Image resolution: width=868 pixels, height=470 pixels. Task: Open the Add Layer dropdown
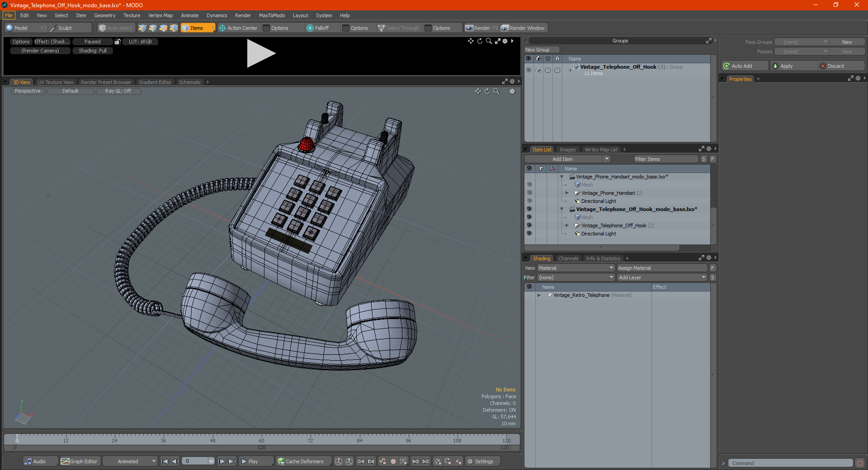pos(662,277)
